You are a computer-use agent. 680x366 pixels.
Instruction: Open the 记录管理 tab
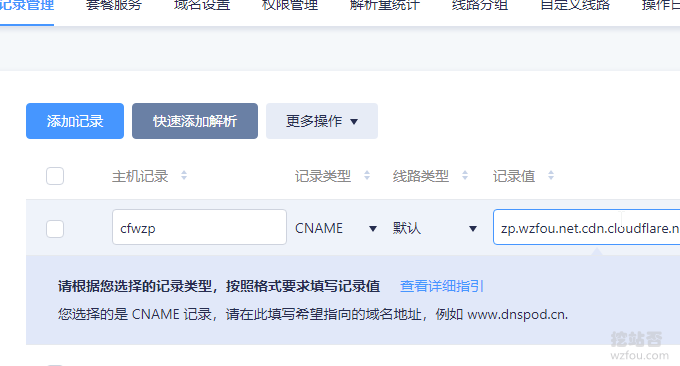click(26, 6)
